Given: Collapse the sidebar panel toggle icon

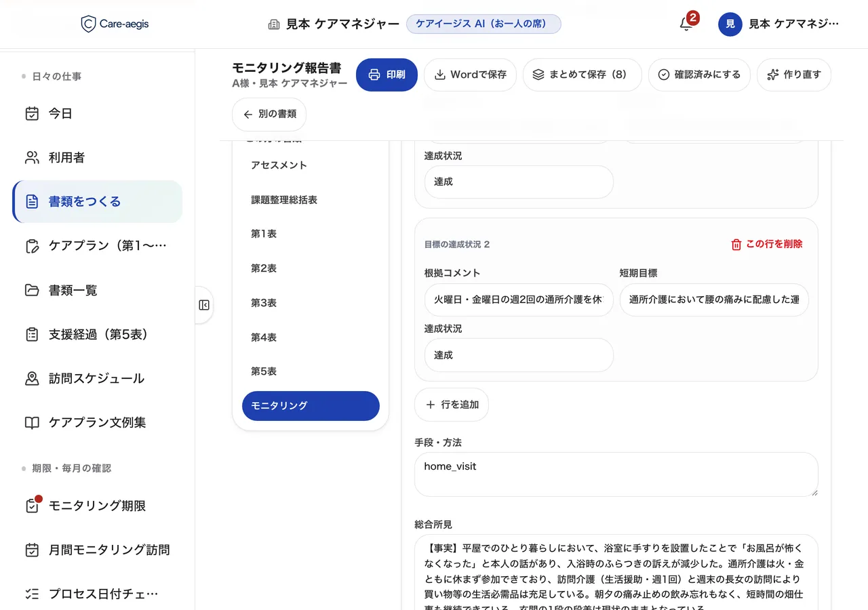Looking at the screenshot, I should (x=204, y=305).
